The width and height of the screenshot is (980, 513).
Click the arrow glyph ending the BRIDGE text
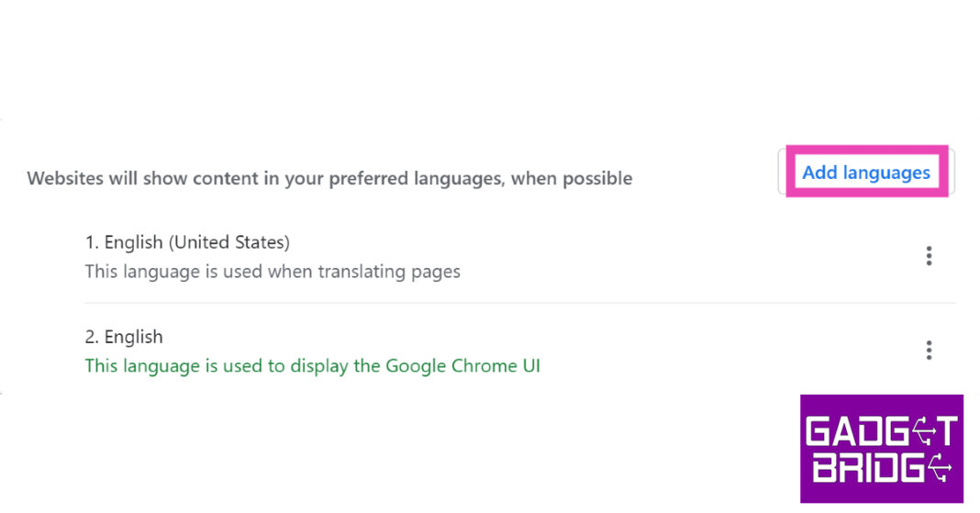coord(941,469)
